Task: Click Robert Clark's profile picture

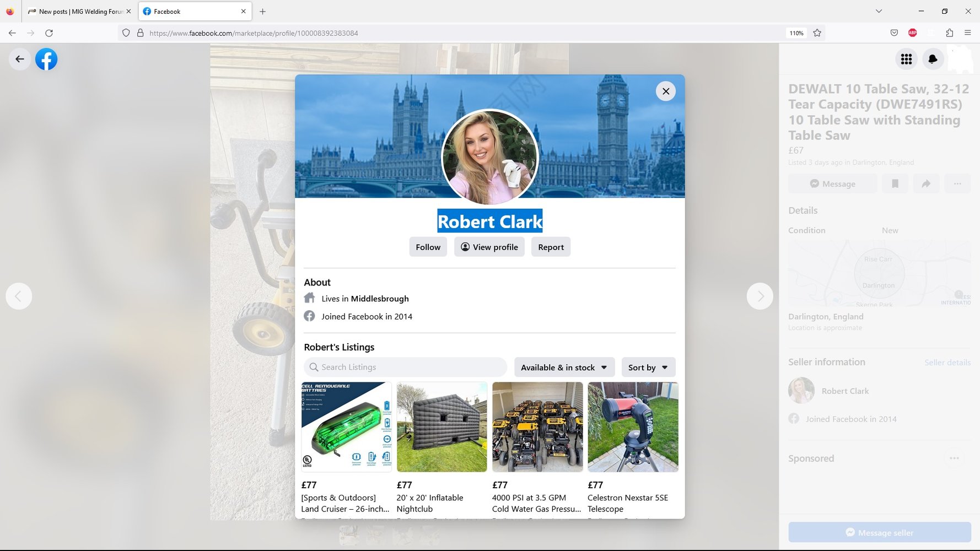Action: coord(490,157)
